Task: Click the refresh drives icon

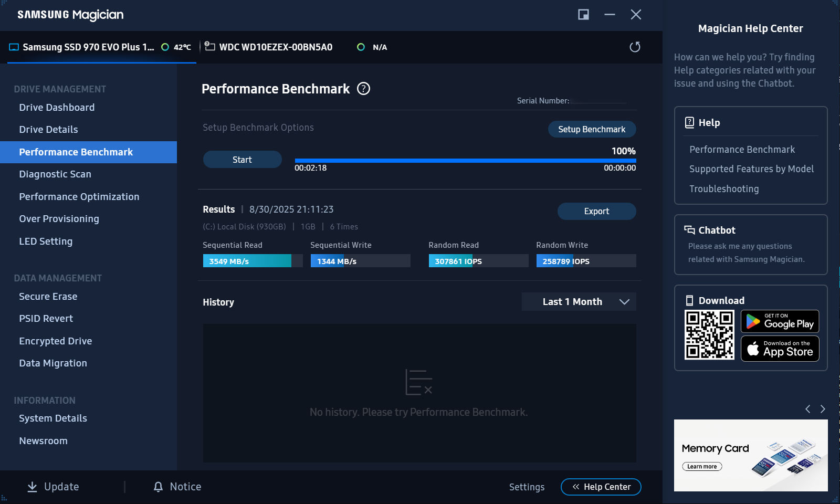Action: [x=635, y=47]
